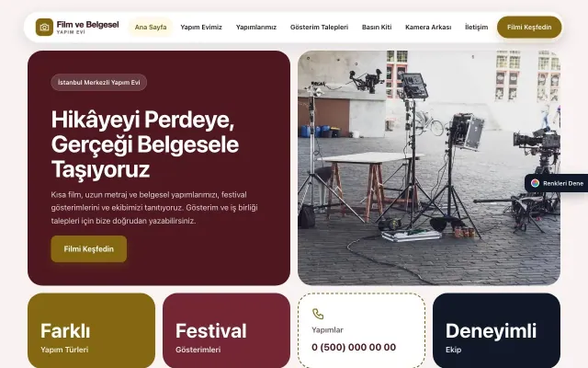Open the Ana Sayfa menu item
588x368 pixels.
pyautogui.click(x=151, y=27)
